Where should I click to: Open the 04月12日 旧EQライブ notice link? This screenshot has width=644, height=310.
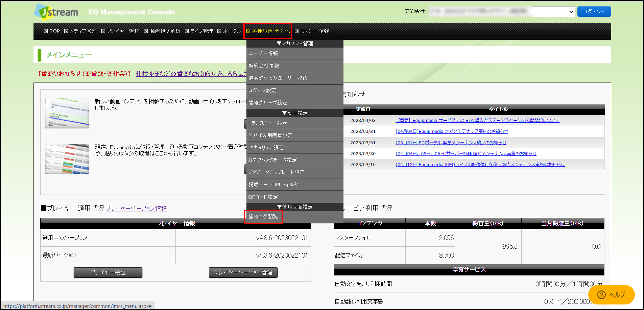click(x=480, y=165)
